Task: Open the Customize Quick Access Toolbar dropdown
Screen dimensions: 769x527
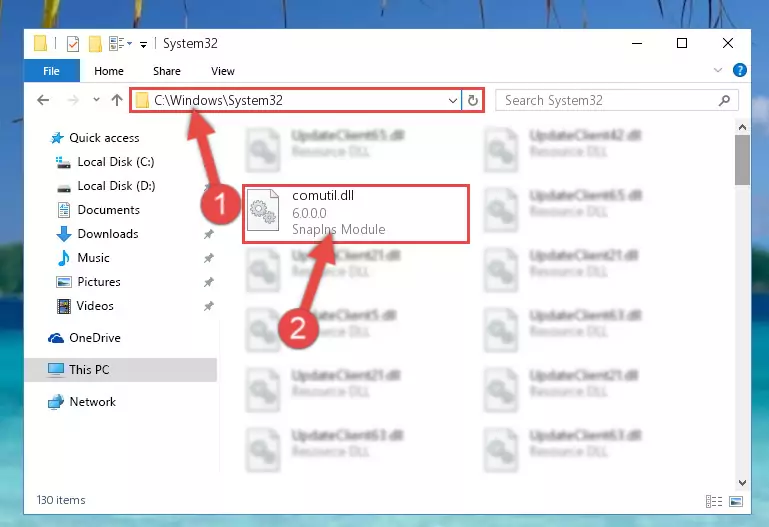Action: [x=143, y=45]
